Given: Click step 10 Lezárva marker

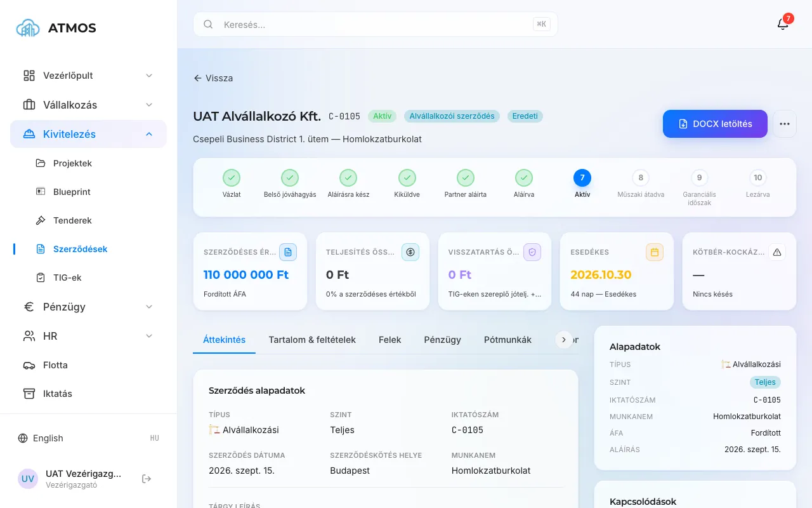Looking at the screenshot, I should click(757, 178).
